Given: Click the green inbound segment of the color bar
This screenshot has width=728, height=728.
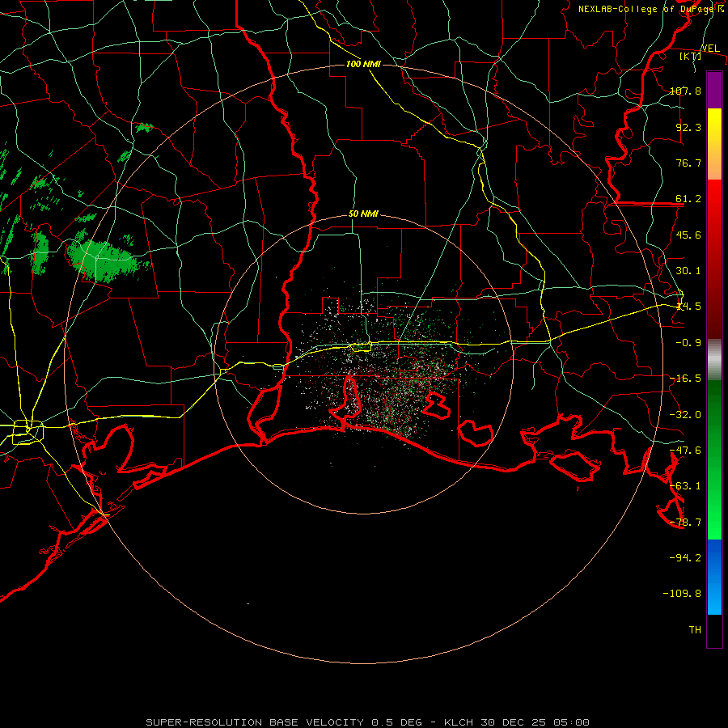Looking at the screenshot, I should 714,459.
